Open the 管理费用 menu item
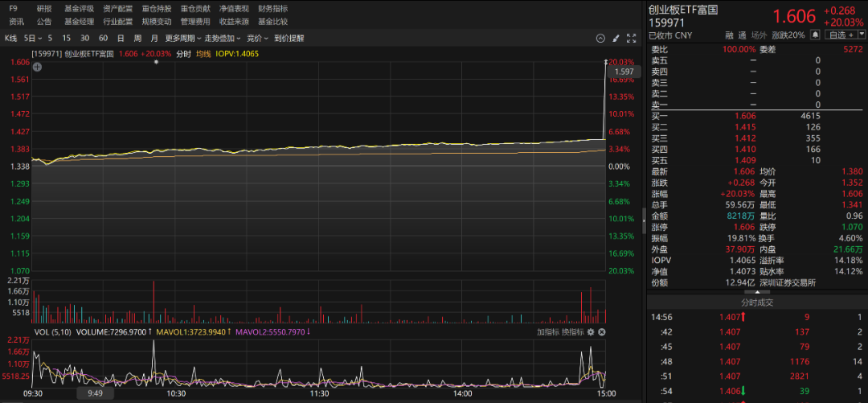 coord(195,22)
